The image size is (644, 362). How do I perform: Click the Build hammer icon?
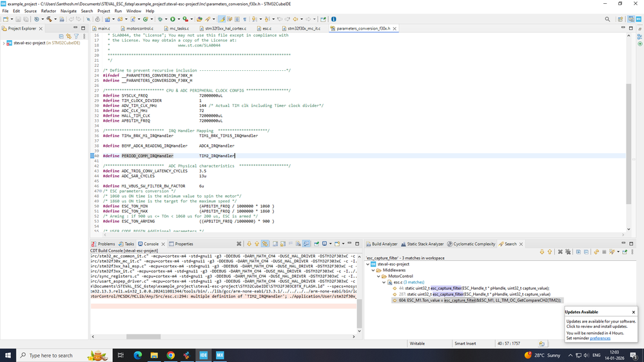click(x=49, y=19)
